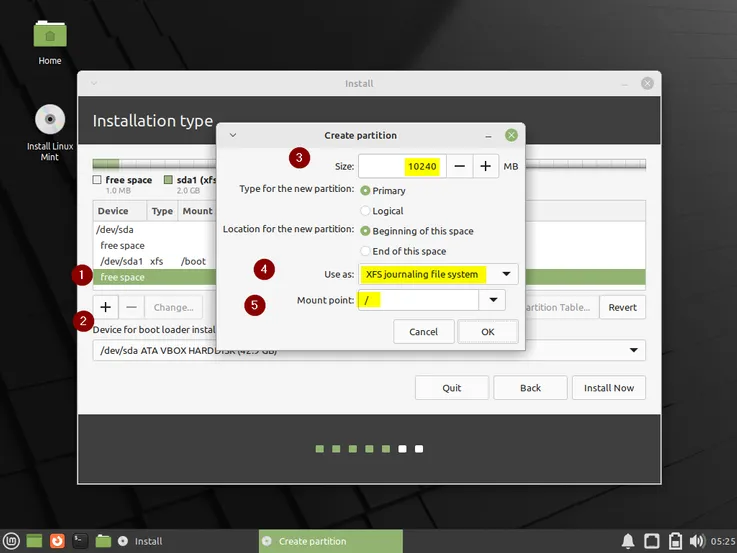Add a new partition with the plus button
The width and height of the screenshot is (737, 553).
click(x=105, y=307)
